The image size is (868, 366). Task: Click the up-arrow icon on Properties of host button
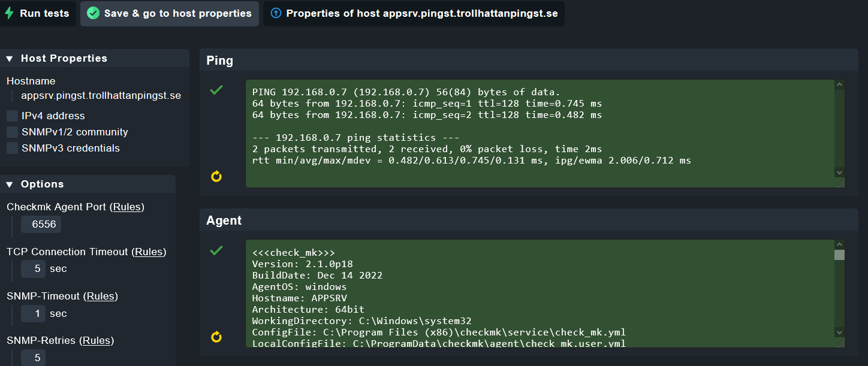coord(276,13)
